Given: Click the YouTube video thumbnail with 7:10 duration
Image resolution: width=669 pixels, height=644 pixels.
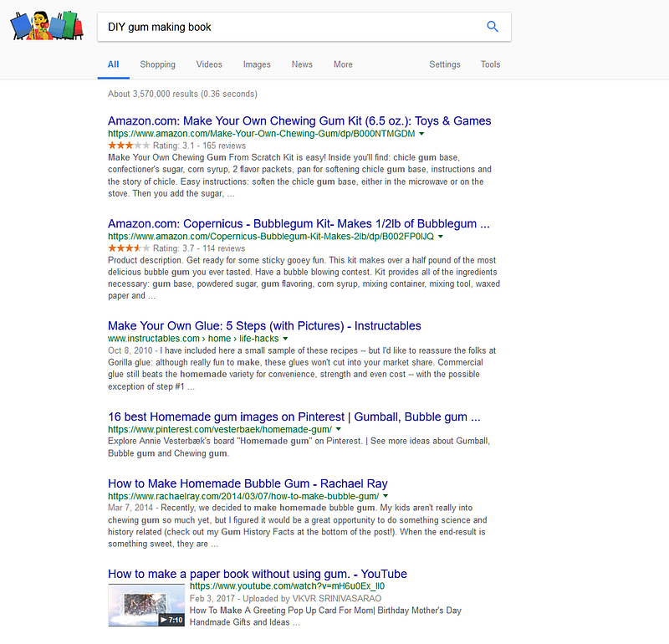Looking at the screenshot, I should [146, 606].
